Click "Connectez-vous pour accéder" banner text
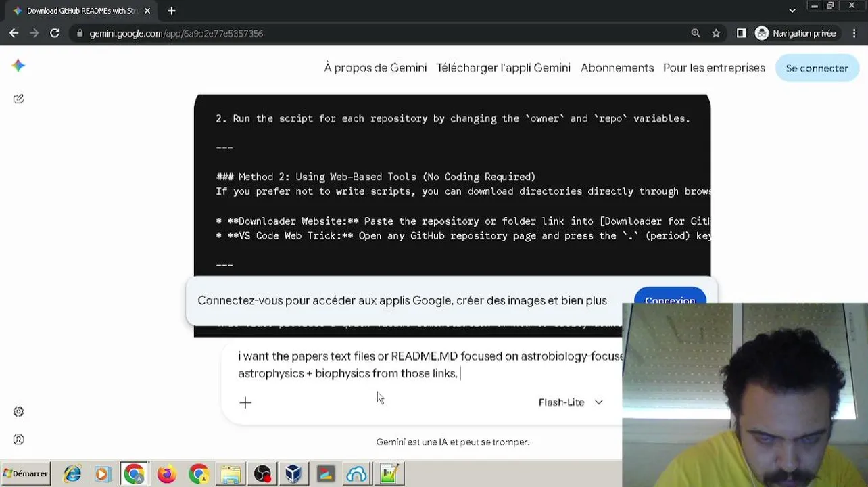Screen dimensions: 868x487 pos(402,300)
